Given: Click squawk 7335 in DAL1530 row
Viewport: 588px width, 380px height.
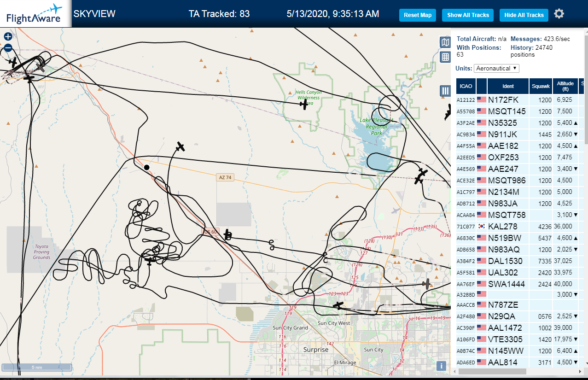Looking at the screenshot, I should pos(544,261).
